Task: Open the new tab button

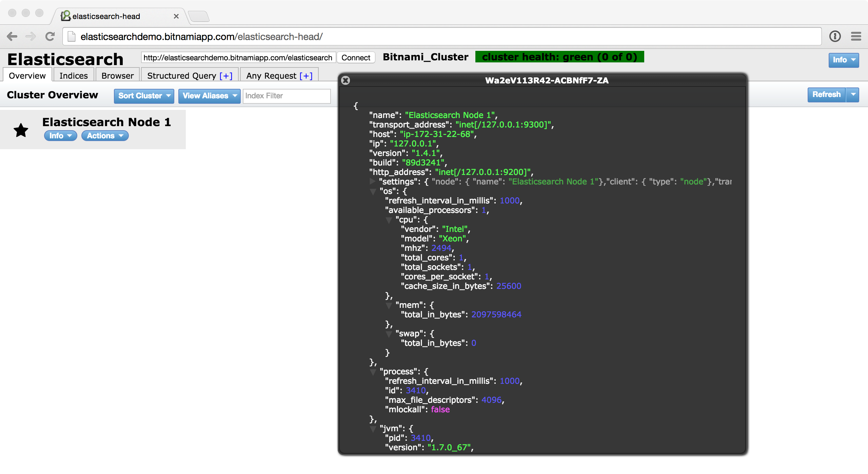Action: [199, 16]
